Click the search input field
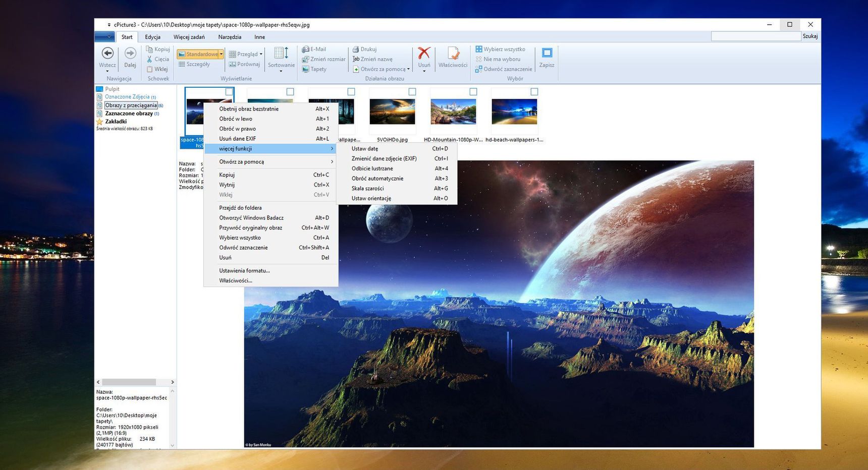Image resolution: width=868 pixels, height=470 pixels. point(756,36)
